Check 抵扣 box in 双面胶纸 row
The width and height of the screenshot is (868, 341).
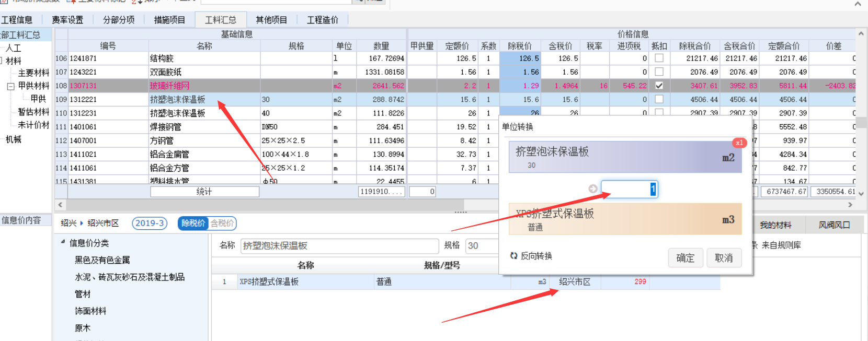pyautogui.click(x=659, y=72)
